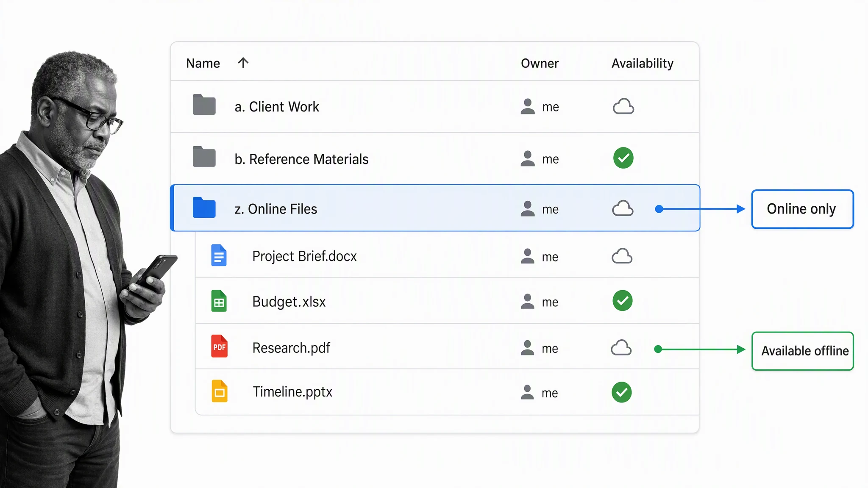Image resolution: width=868 pixels, height=488 pixels.
Task: Open the a. Client Work folder name
Action: pos(277,107)
